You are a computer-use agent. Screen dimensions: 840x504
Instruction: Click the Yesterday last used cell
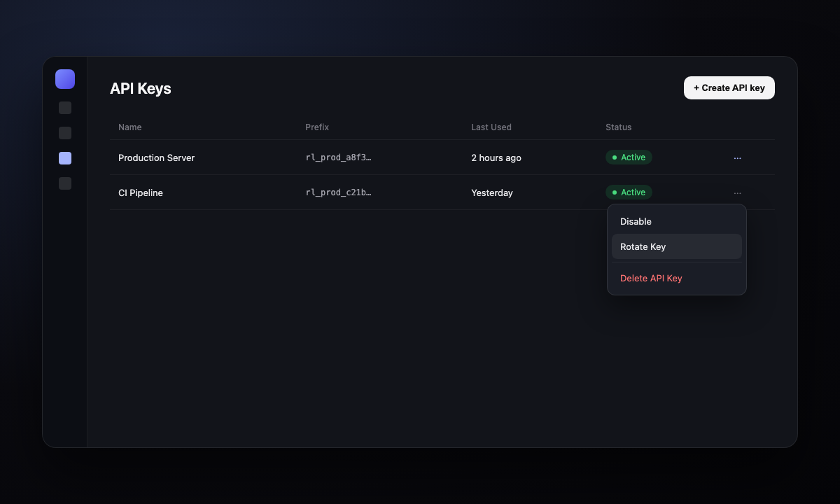tap(492, 193)
